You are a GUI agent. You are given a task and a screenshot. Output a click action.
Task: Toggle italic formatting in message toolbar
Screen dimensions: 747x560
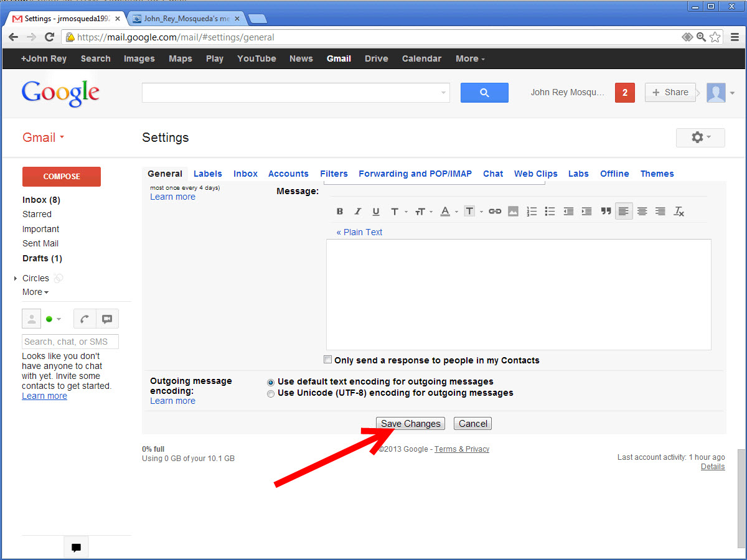point(358,212)
